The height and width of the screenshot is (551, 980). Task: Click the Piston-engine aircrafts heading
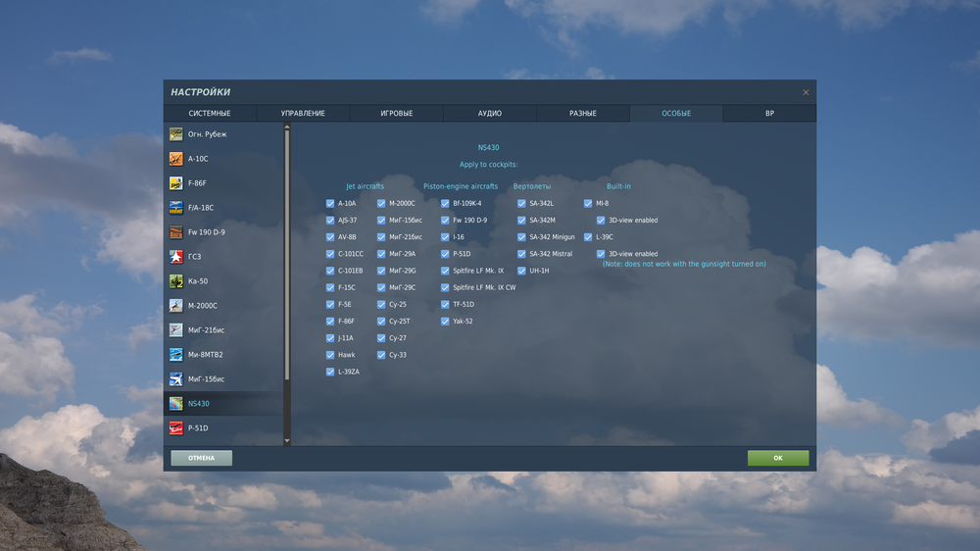point(461,186)
